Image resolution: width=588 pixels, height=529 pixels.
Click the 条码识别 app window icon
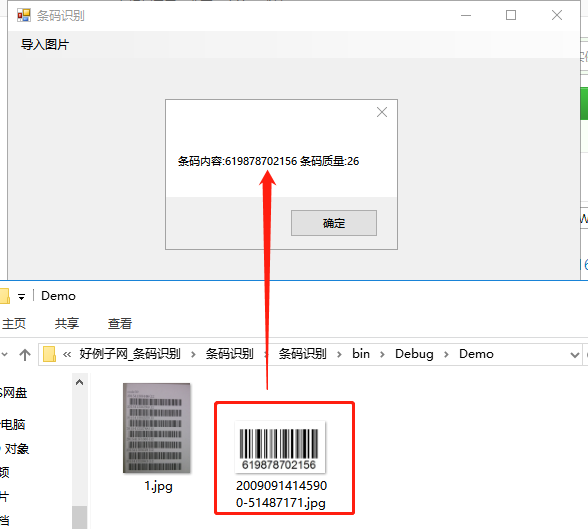point(24,15)
